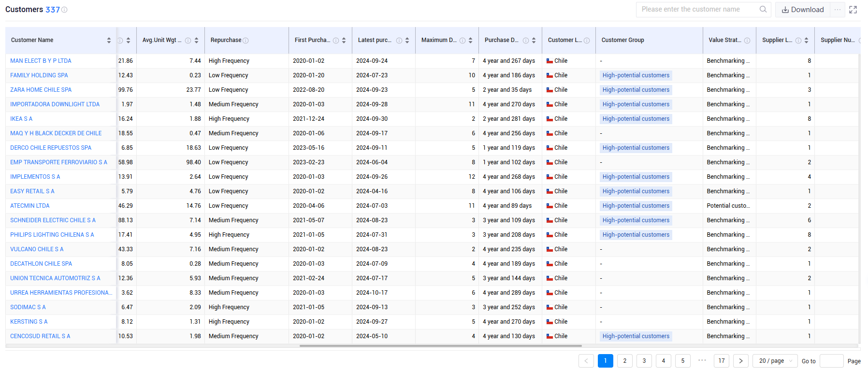Click High-potential customers tag for FAMILY HOLDING SPA
This screenshot has width=868, height=371.
636,75
